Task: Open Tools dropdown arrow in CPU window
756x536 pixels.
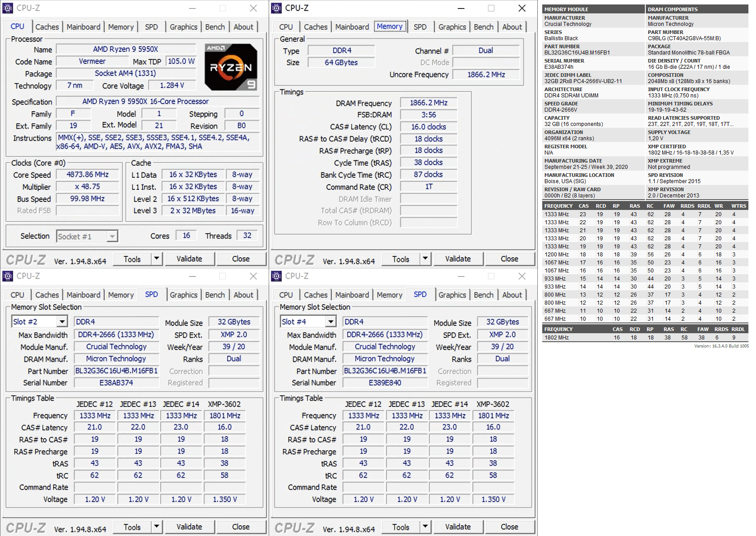Action: (x=156, y=259)
